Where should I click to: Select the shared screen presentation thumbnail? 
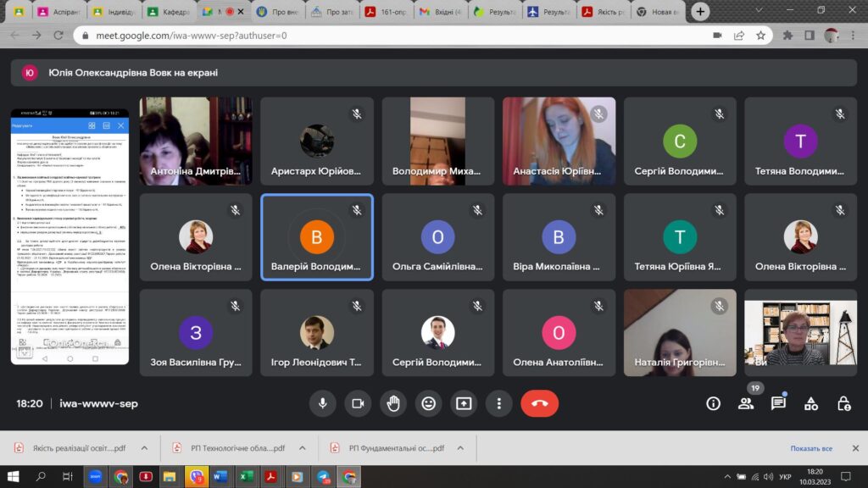coord(70,237)
